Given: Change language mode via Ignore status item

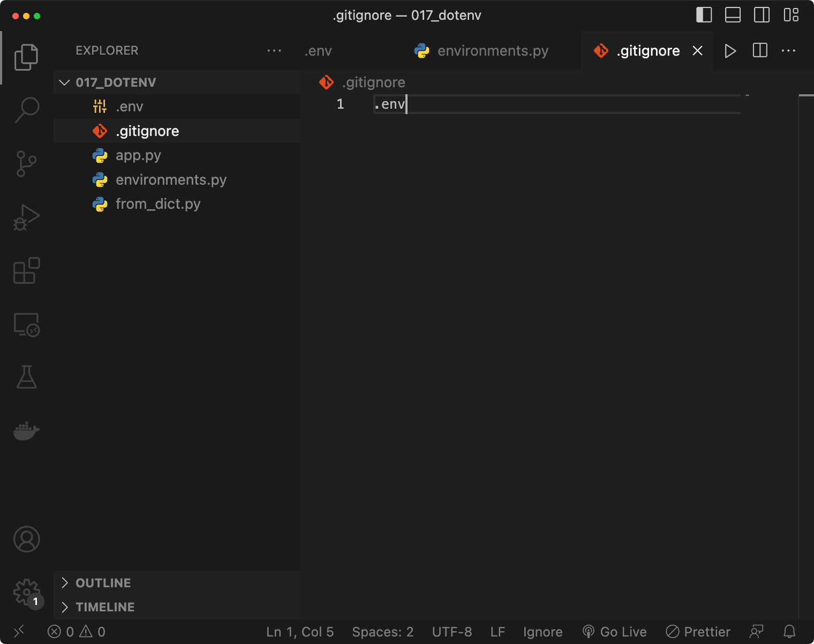Looking at the screenshot, I should [x=542, y=632].
